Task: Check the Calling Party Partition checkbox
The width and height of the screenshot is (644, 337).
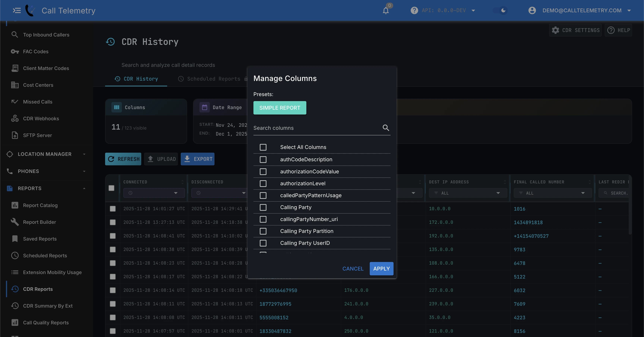Action: [x=263, y=231]
